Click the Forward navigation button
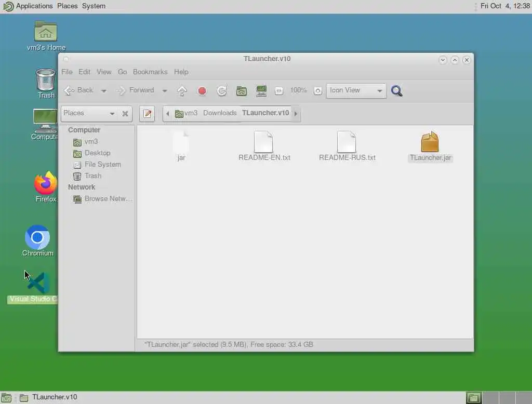Screen dimensions: 532x404 click(136, 90)
